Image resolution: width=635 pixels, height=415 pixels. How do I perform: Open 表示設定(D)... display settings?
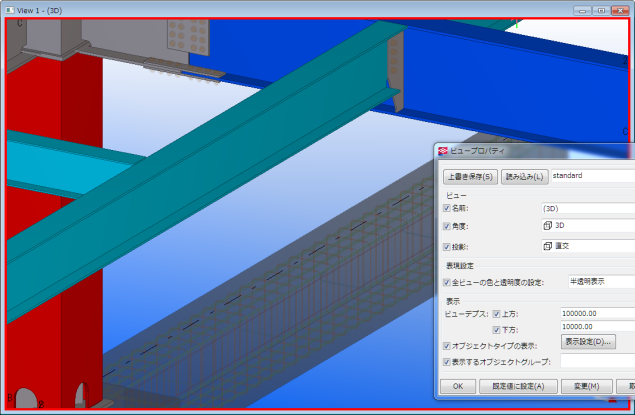[587, 342]
